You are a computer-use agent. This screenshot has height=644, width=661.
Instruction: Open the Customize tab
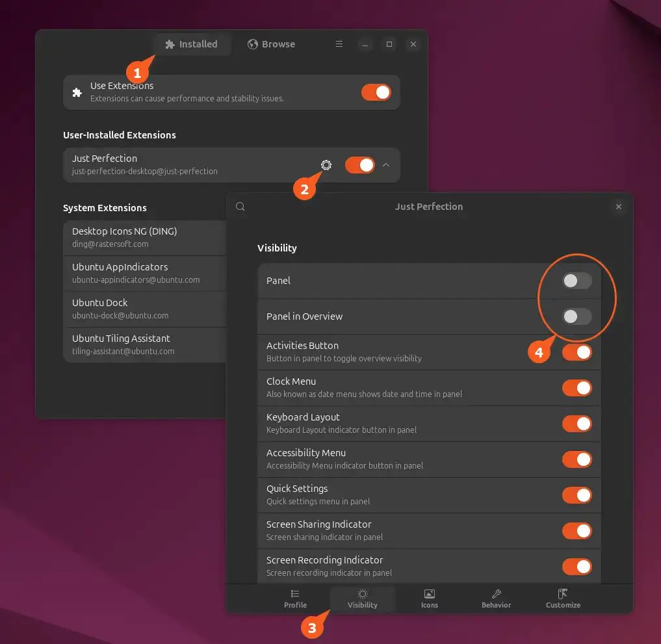[x=563, y=599]
